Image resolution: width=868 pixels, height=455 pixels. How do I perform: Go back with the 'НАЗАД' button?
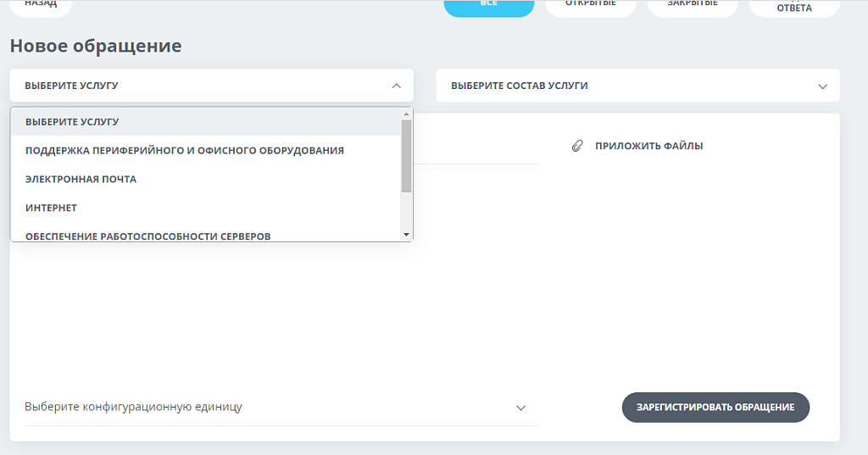41,5
